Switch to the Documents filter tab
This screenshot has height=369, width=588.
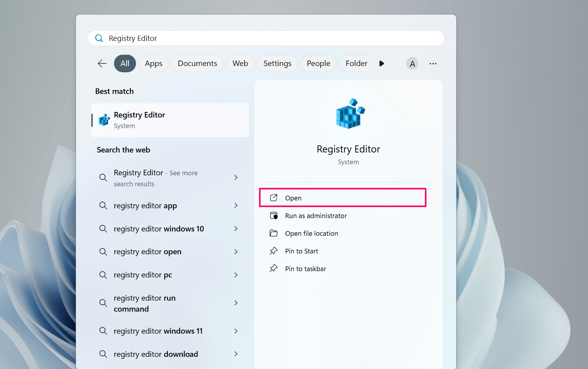pyautogui.click(x=197, y=64)
